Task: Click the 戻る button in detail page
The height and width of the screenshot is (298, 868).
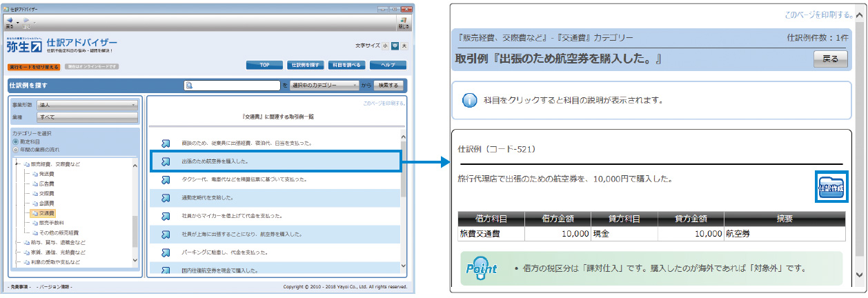Action: coord(830,59)
